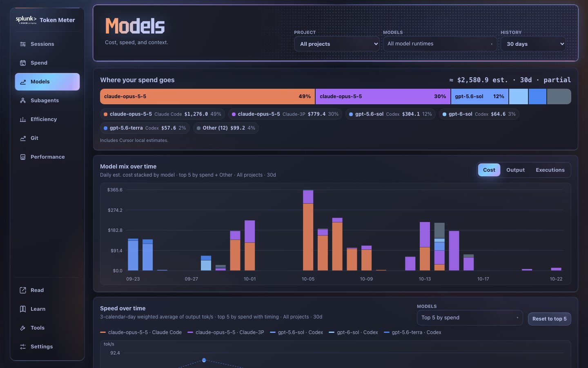Click the purple claude-opus-5-5 30% bar segment
Viewport: 588px width, 368px height.
pyautogui.click(x=383, y=96)
